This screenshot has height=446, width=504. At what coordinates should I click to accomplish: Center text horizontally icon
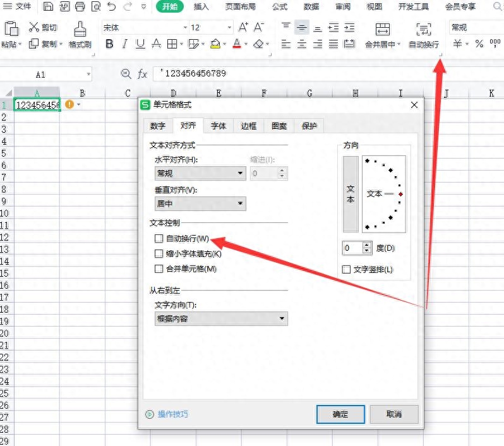click(301, 44)
